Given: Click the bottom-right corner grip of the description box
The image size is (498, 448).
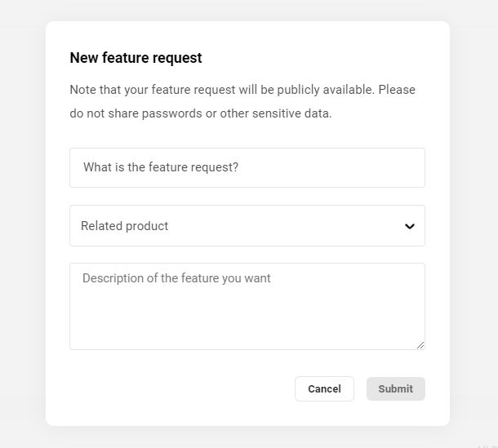Looking at the screenshot, I should point(420,345).
